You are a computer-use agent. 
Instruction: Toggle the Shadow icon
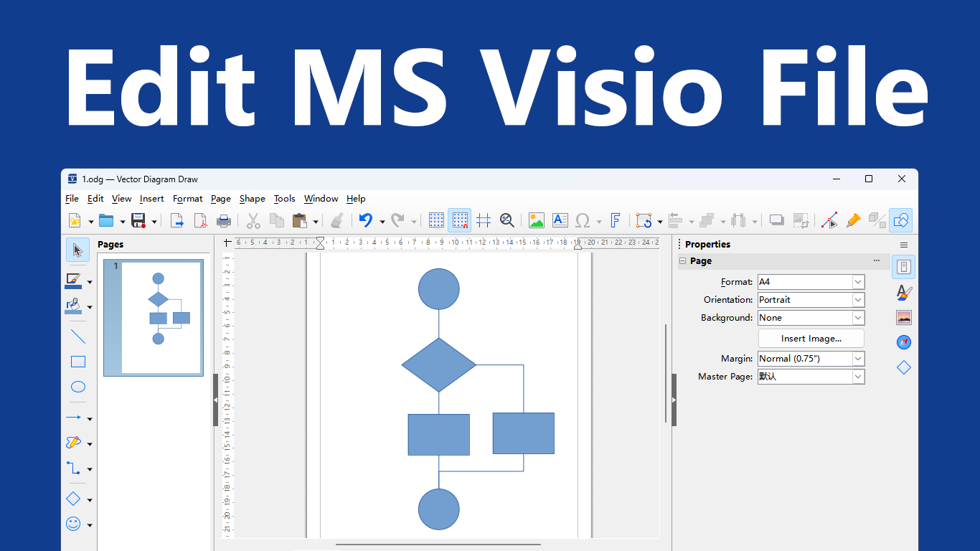[776, 221]
